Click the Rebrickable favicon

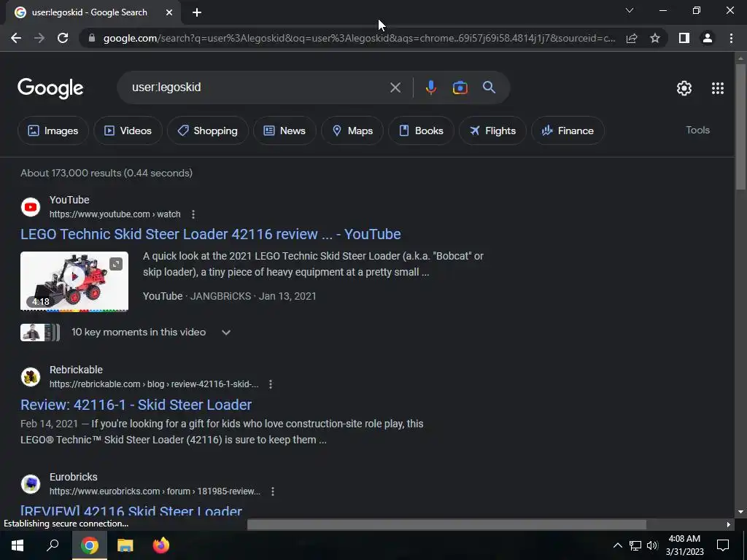point(31,377)
